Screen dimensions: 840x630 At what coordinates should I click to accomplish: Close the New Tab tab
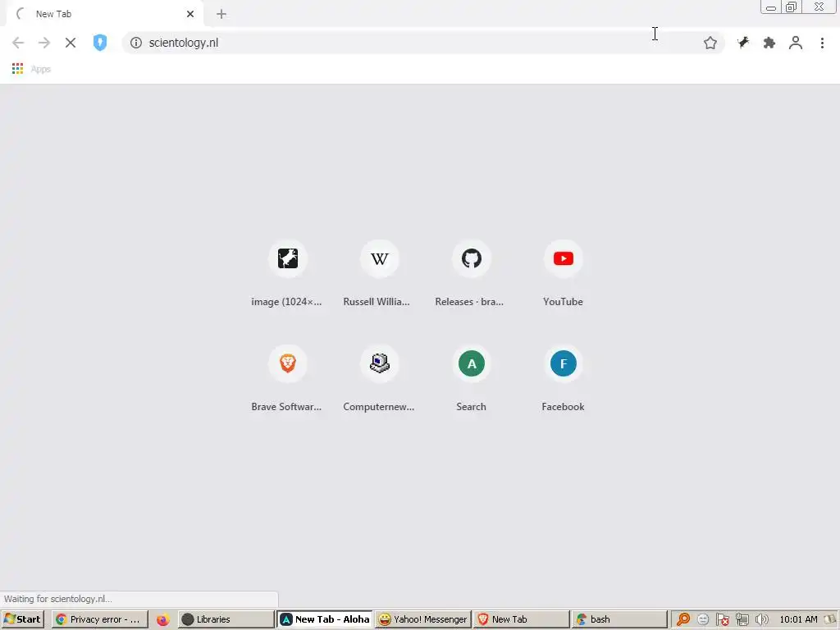pos(190,14)
